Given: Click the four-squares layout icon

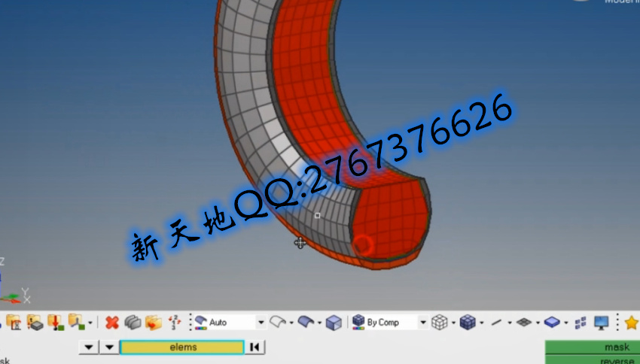Looking at the screenshot, I should tap(581, 323).
